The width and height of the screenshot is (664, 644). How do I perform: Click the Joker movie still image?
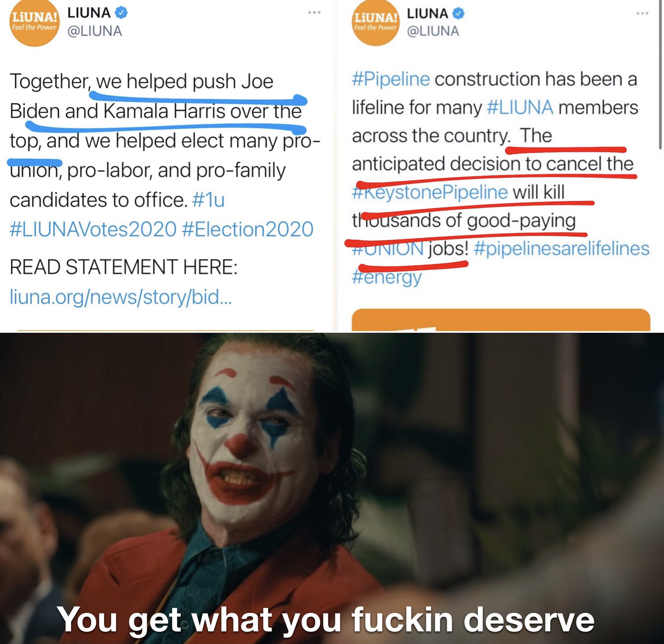pos(332,488)
